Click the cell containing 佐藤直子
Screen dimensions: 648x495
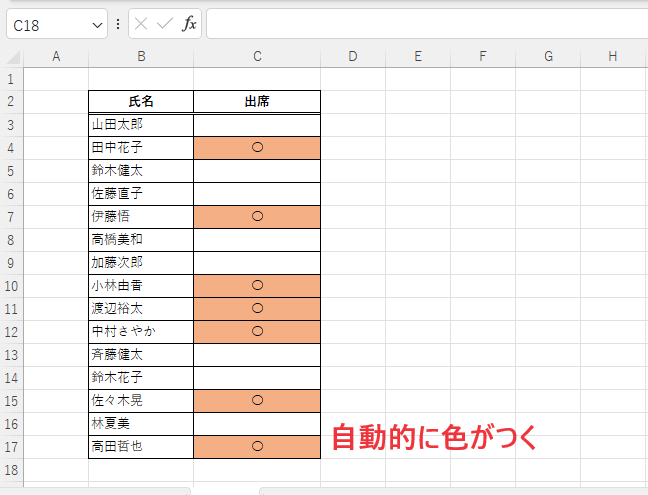[141, 194]
